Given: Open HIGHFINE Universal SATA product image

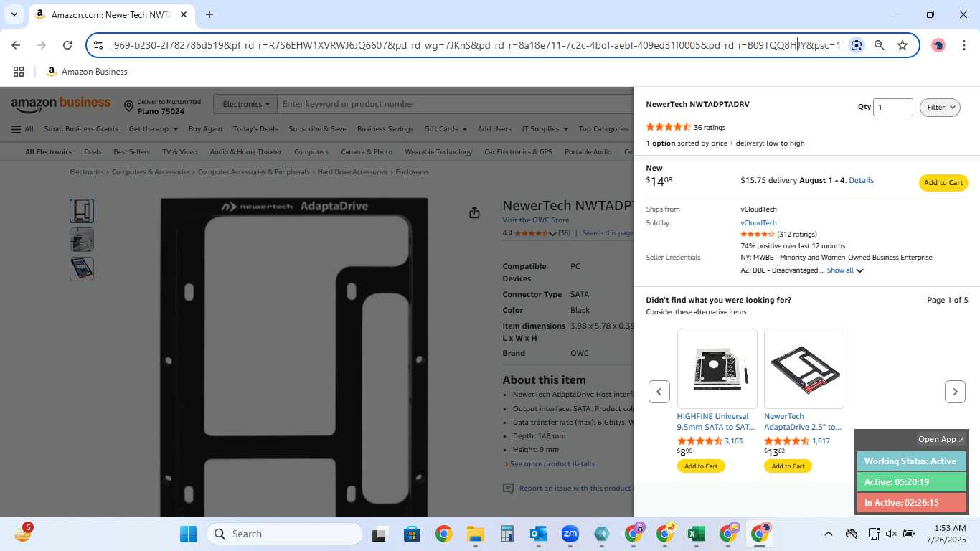Looking at the screenshot, I should (x=717, y=369).
